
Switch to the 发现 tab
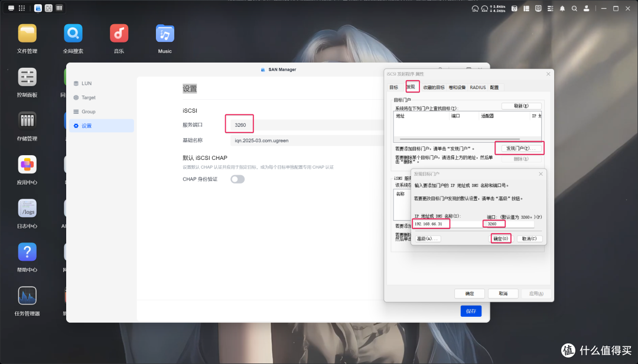411,87
